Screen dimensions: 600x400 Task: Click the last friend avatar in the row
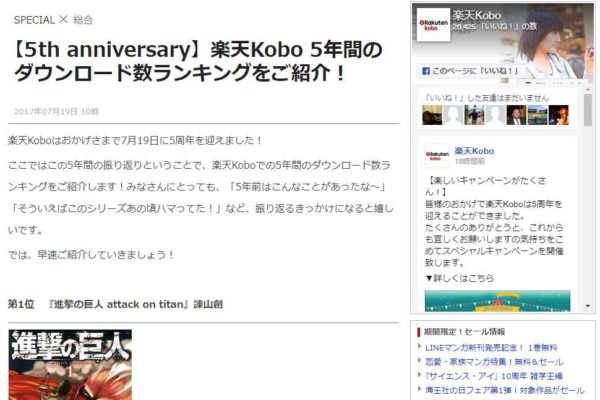click(x=558, y=115)
